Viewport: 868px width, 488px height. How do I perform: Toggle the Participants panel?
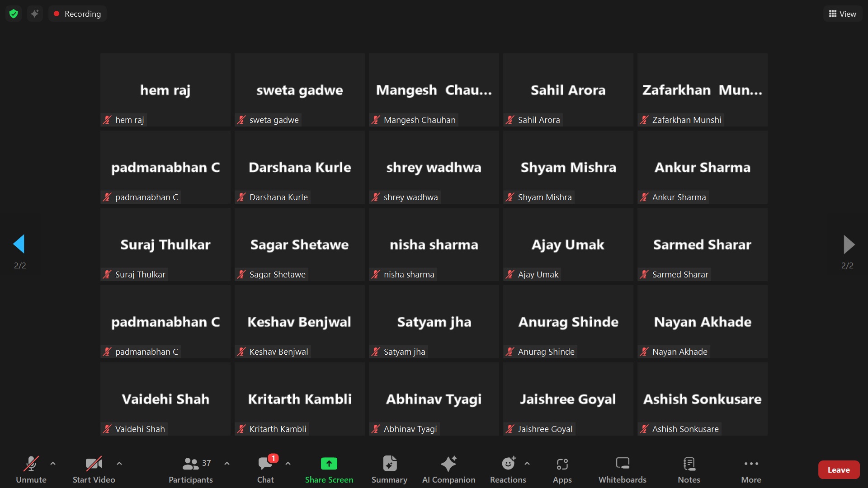pyautogui.click(x=191, y=469)
